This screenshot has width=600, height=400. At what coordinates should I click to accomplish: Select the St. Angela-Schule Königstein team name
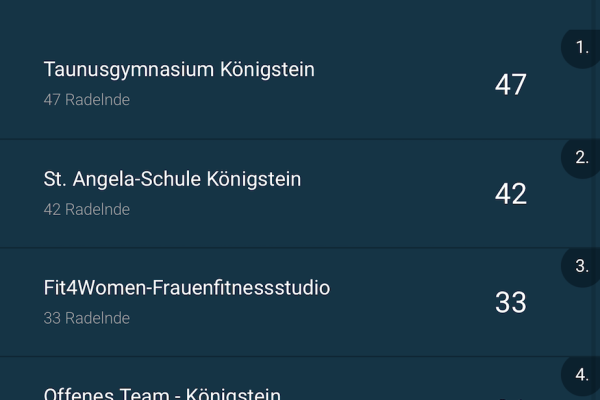[172, 179]
